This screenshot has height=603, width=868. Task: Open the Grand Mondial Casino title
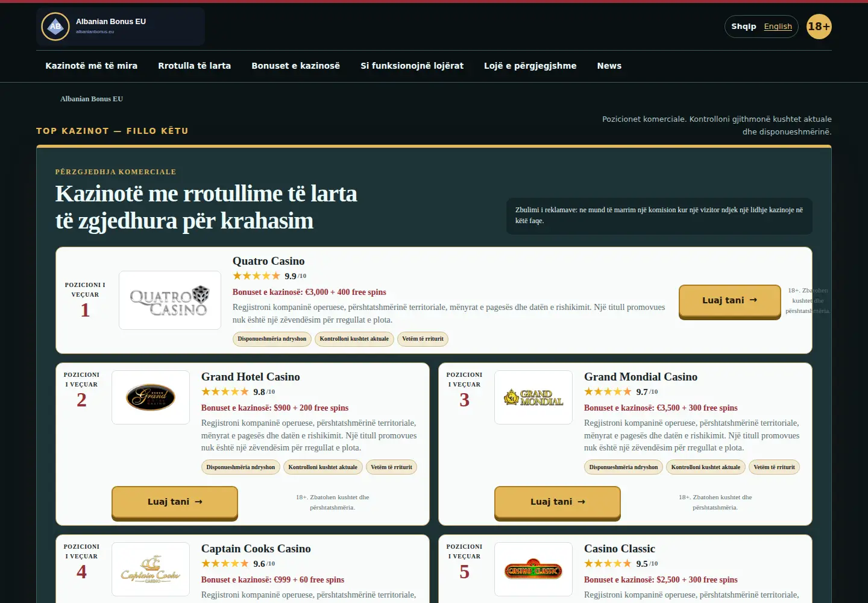point(641,377)
